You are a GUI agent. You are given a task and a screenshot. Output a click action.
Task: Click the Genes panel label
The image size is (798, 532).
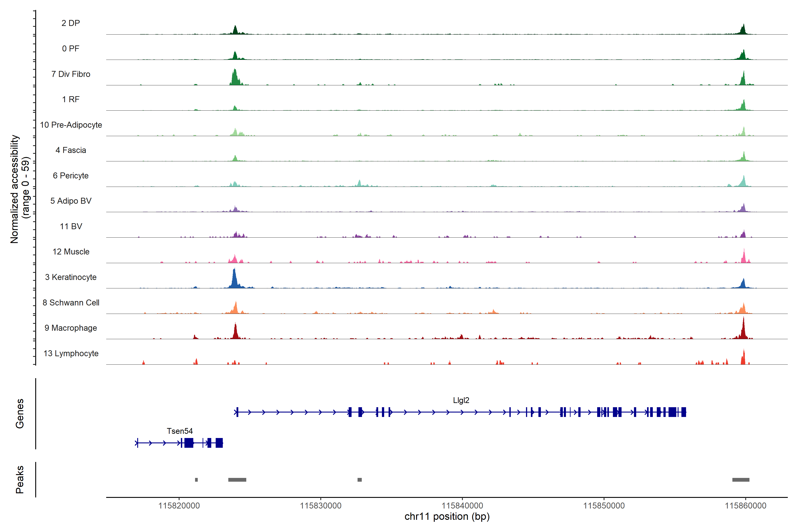(20, 414)
